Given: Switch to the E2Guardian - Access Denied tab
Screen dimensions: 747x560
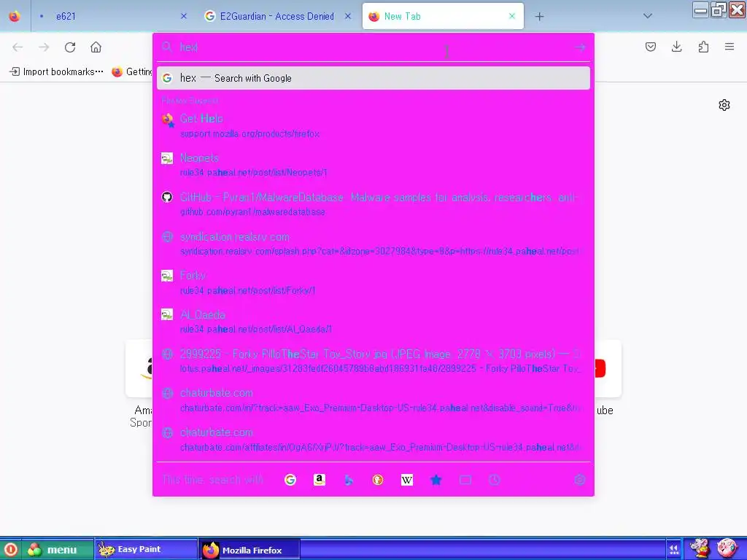Looking at the screenshot, I should click(276, 16).
